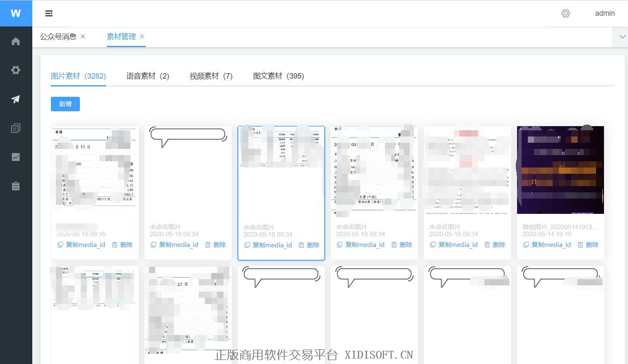Image resolution: width=628 pixels, height=364 pixels.
Task: Copy media_id of 微信图片_202005141913 image
Action: click(x=547, y=245)
